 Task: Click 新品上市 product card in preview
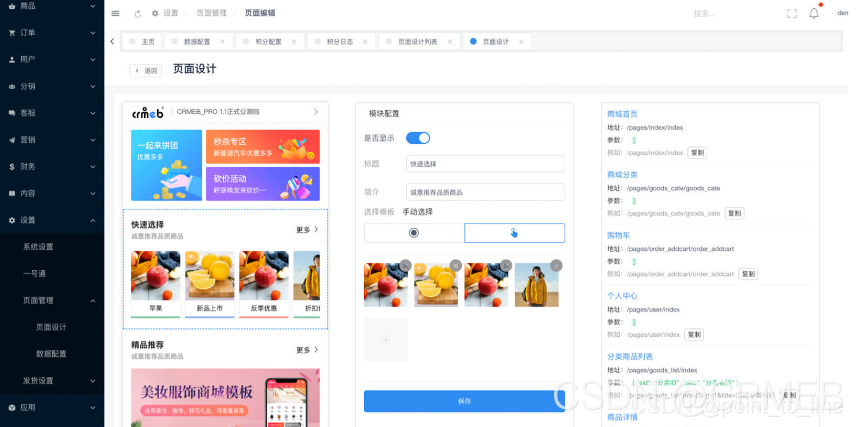click(209, 283)
